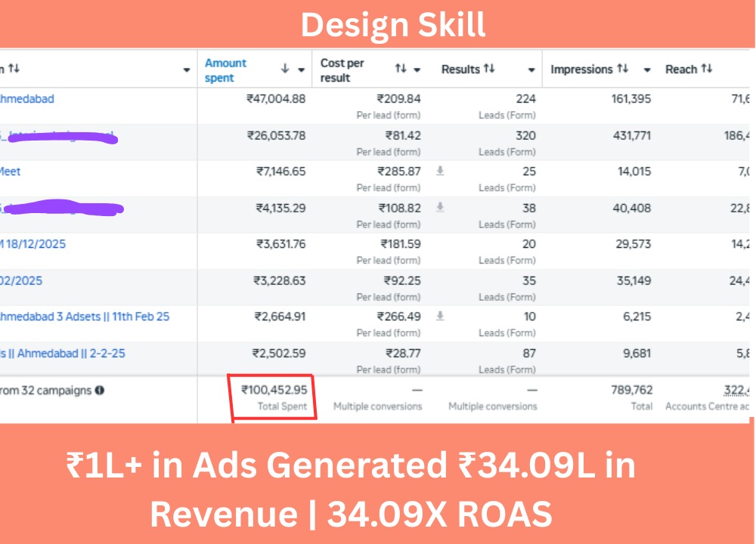The image size is (756, 544).
Task: Click the info icon next to 32 campaigns
Action: pyautogui.click(x=100, y=391)
